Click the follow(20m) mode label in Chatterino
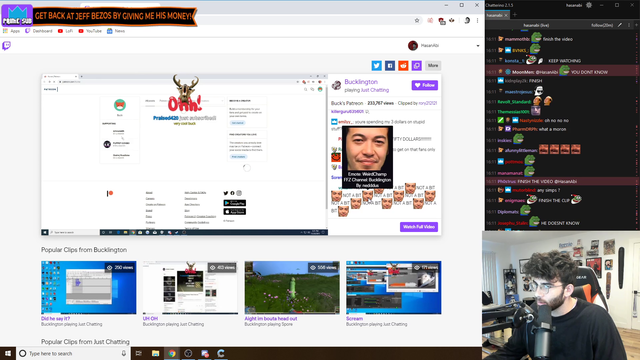The width and height of the screenshot is (640, 360). coord(602,25)
